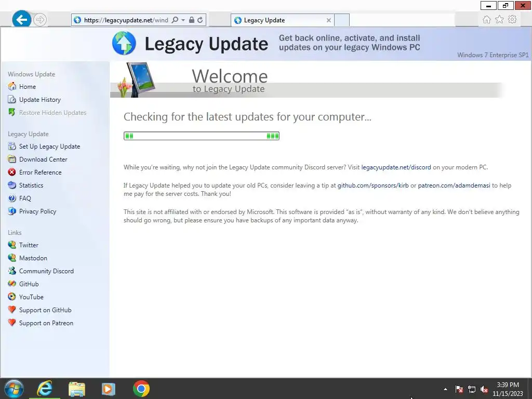Viewport: 532px width, 399px height.
Task: Click the 'Checking for the latest updates' heading
Action: click(x=247, y=117)
